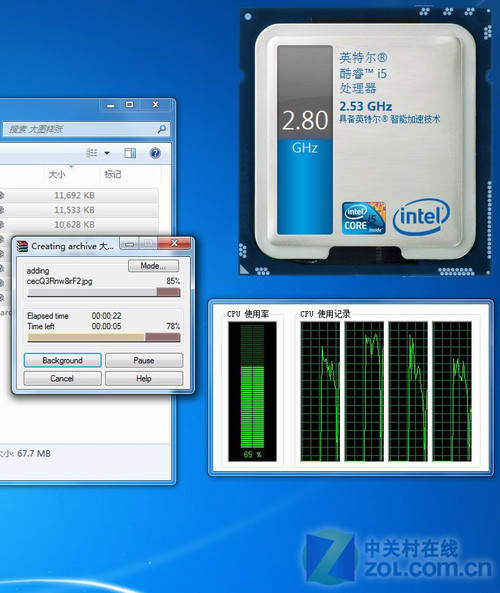Cancel the archive creation
The height and width of the screenshot is (593, 500).
(x=62, y=379)
